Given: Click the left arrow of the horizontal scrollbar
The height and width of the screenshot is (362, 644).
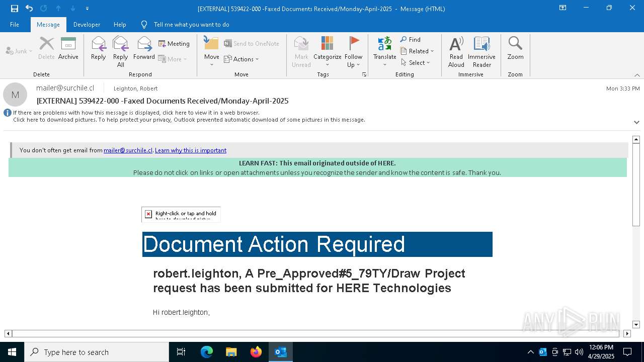Looking at the screenshot, I should tap(8, 333).
